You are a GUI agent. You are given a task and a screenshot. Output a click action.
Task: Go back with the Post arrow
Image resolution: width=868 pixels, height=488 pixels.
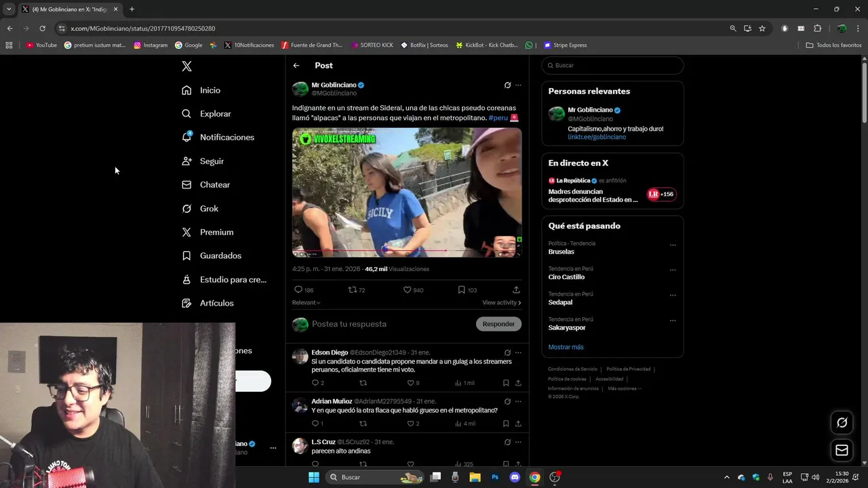pyautogui.click(x=296, y=66)
